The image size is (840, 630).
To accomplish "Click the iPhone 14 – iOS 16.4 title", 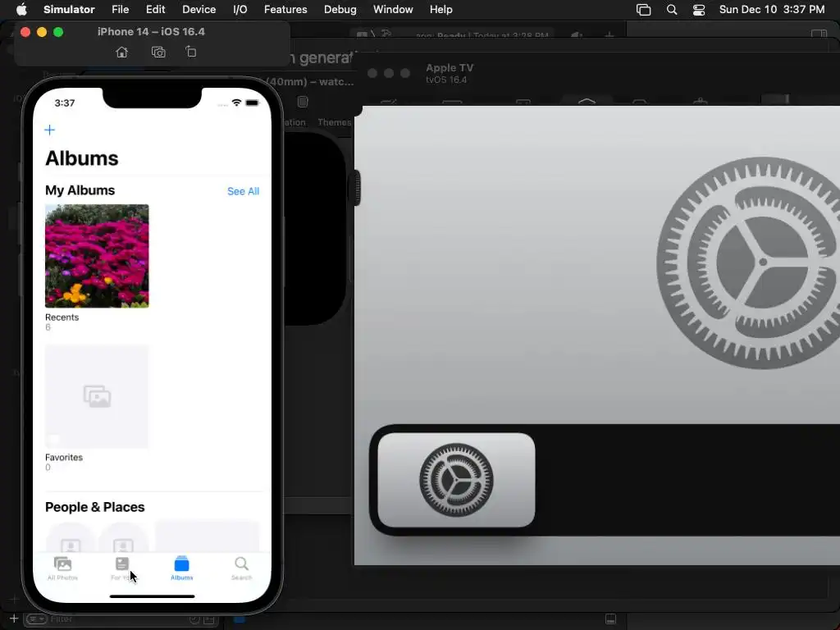I will (151, 32).
